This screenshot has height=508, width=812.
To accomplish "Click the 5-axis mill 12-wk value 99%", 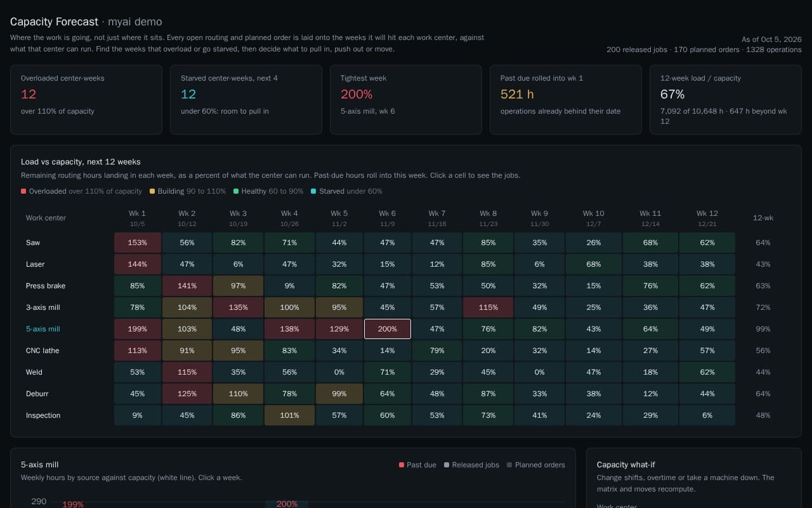I will (763, 329).
